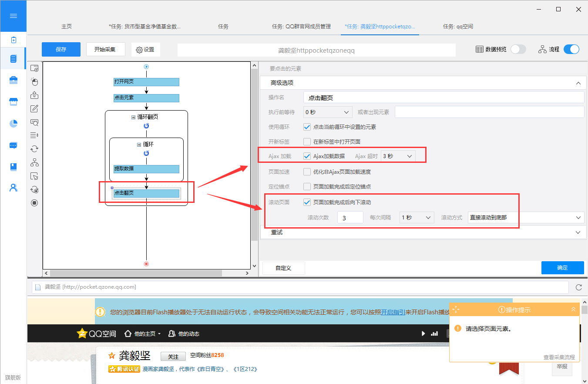Select the stop process tool icon

(34, 203)
